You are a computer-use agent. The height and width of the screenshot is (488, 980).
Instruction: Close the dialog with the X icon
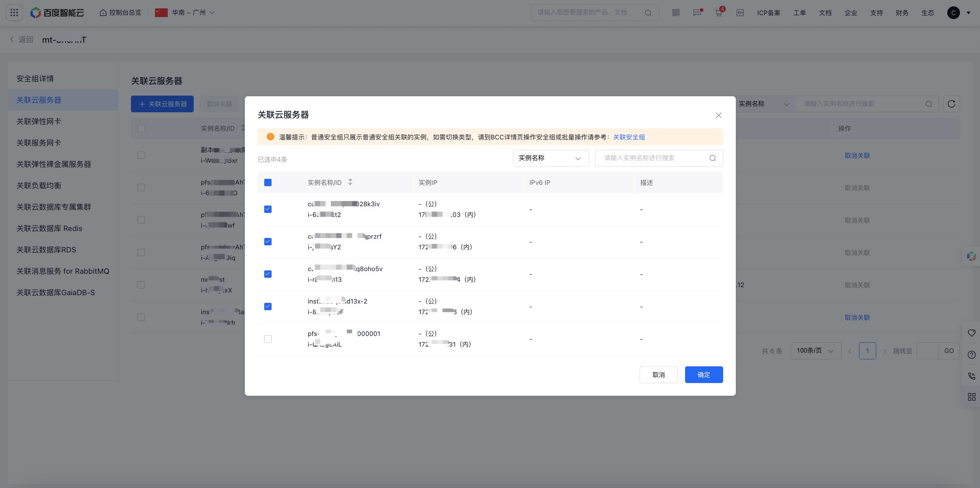pos(719,115)
